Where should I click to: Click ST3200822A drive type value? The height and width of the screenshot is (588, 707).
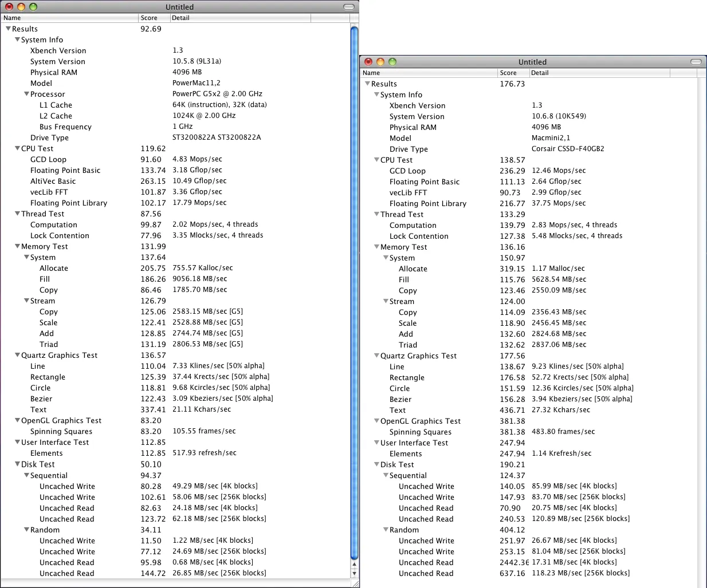coord(217,137)
